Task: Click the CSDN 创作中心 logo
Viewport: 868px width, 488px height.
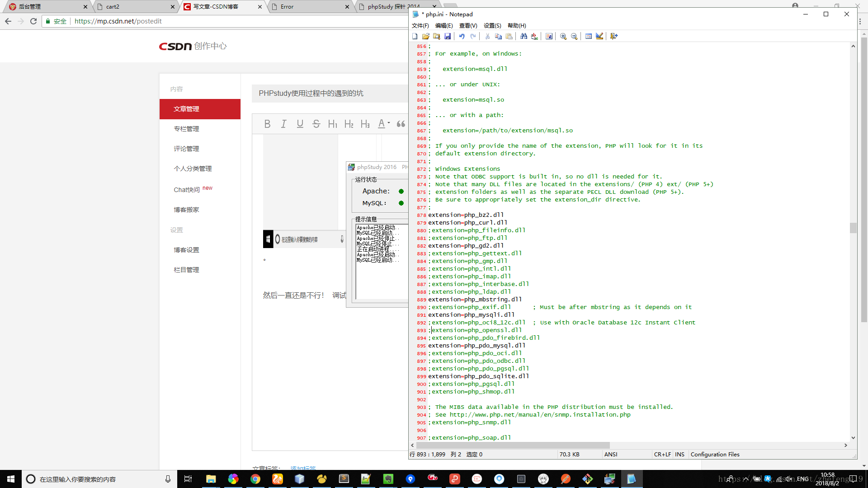Action: (193, 46)
